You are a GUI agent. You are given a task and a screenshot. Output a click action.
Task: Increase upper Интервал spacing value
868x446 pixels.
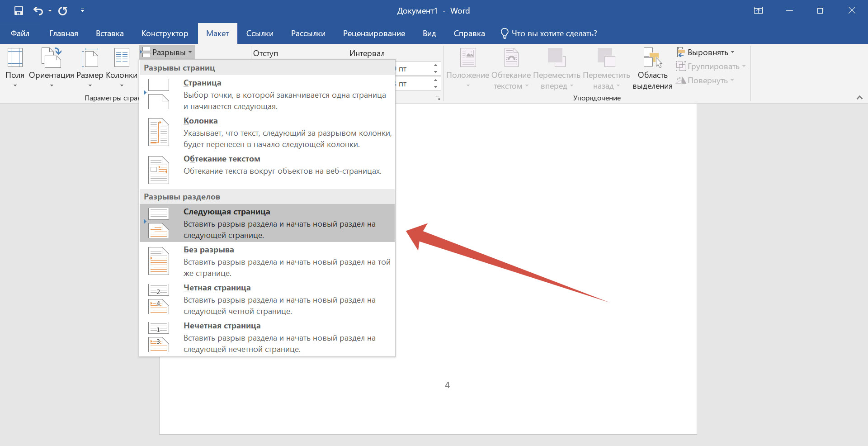[435, 65]
